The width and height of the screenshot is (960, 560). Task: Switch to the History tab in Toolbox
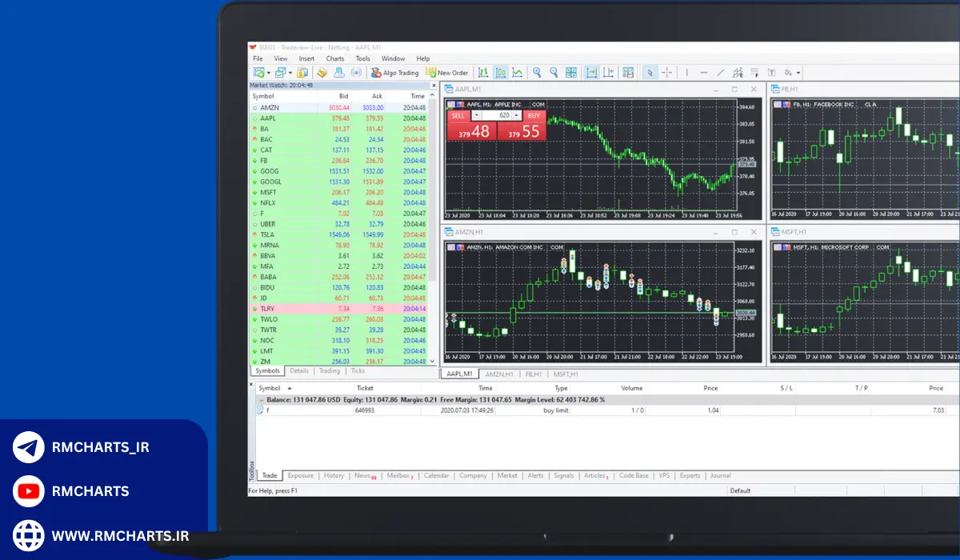click(x=334, y=475)
